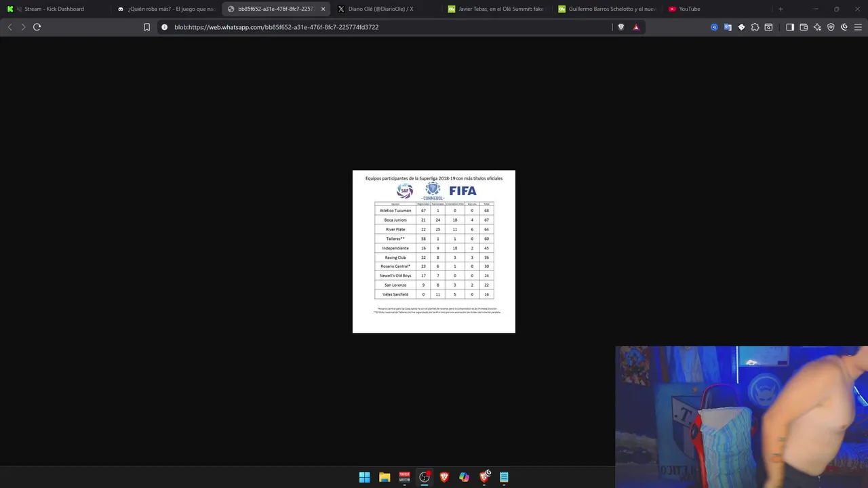
Task: Go forward to the next page
Action: point(23,27)
